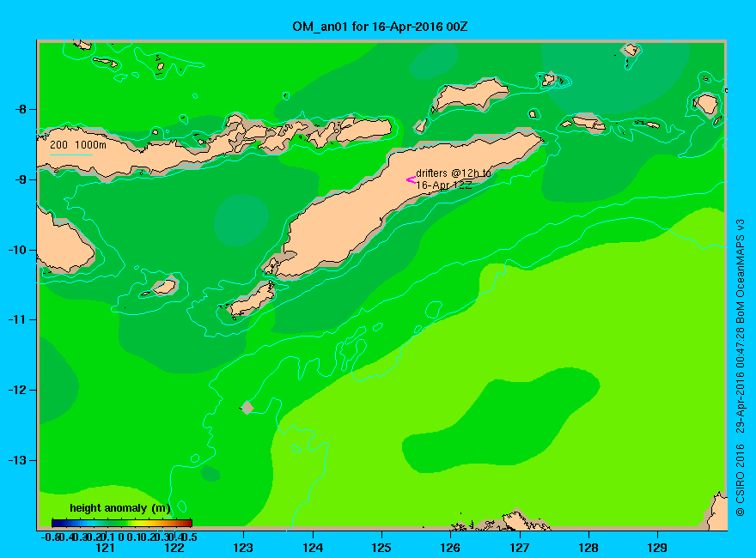
Task: Click the longitude label 127
Action: click(519, 548)
